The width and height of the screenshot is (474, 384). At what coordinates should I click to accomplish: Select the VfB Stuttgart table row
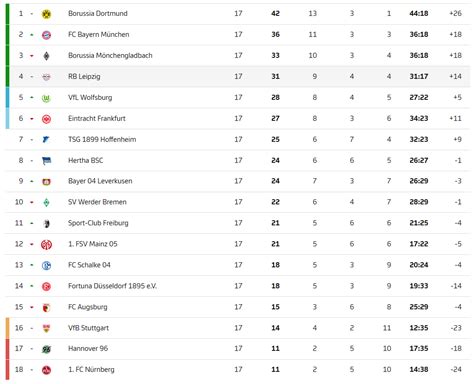point(238,328)
